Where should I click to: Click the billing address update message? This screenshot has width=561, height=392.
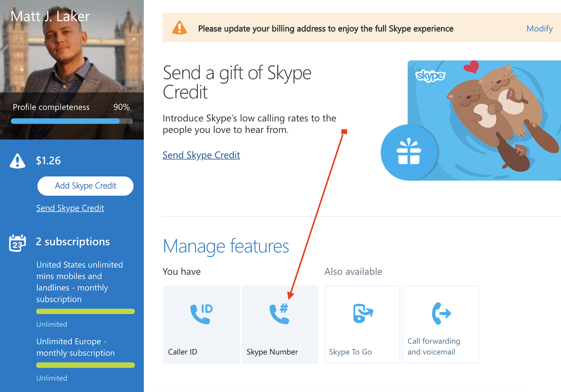pyautogui.click(x=326, y=28)
